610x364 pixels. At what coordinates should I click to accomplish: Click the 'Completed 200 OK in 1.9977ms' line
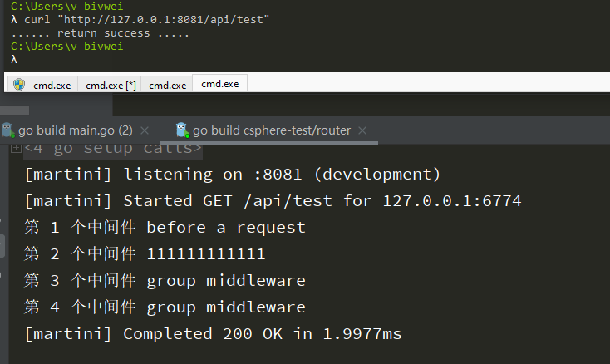click(x=214, y=334)
